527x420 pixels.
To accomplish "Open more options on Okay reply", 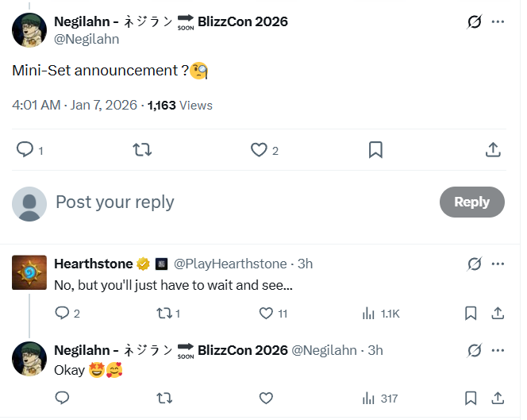I will (x=498, y=350).
